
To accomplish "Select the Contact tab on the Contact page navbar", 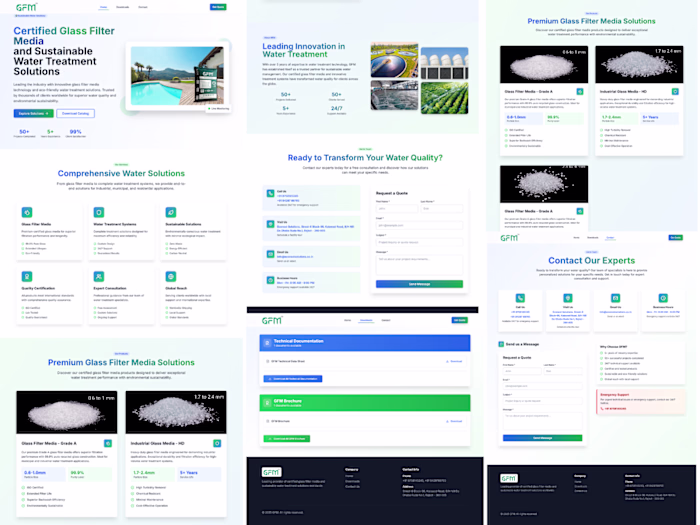I will pos(610,238).
